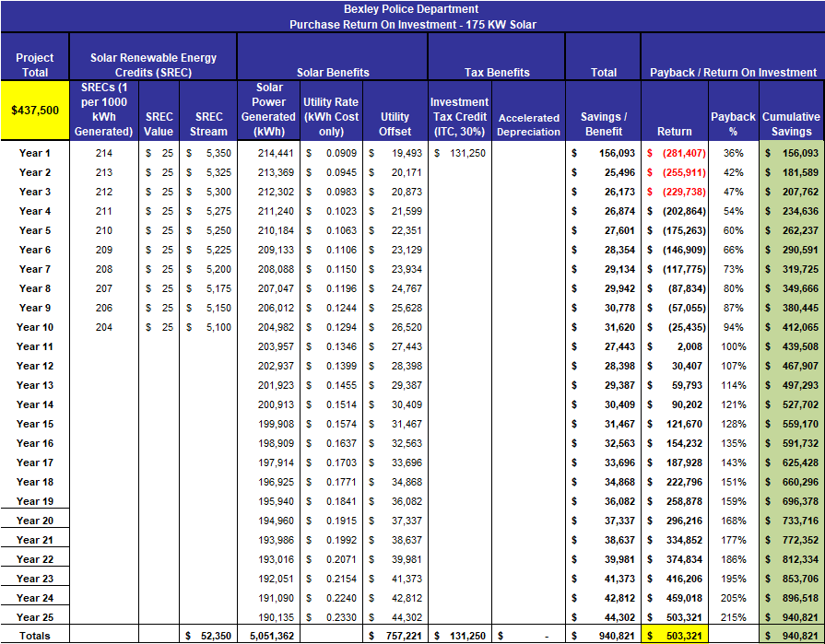Select the Totals row label
The image size is (825, 644).
point(35,636)
